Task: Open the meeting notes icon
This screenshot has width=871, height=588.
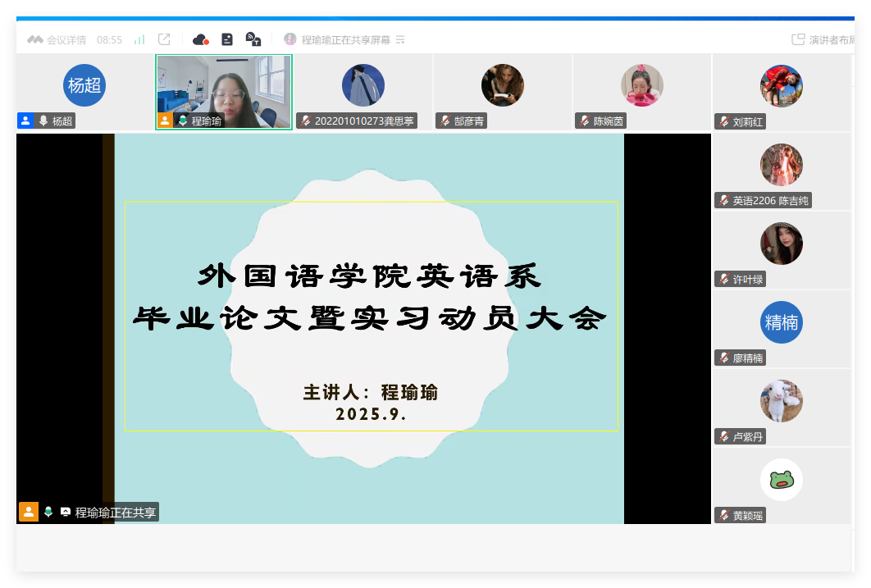Action: (227, 39)
